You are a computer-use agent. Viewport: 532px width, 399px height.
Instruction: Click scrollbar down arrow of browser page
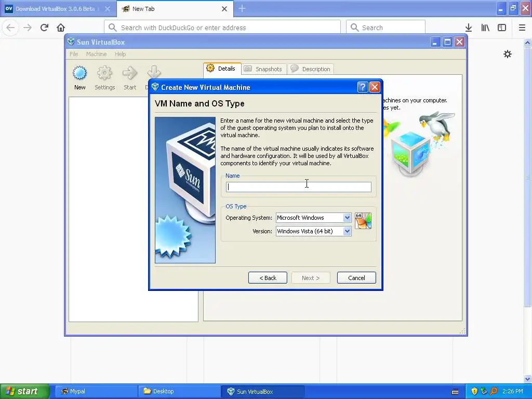pyautogui.click(x=528, y=379)
